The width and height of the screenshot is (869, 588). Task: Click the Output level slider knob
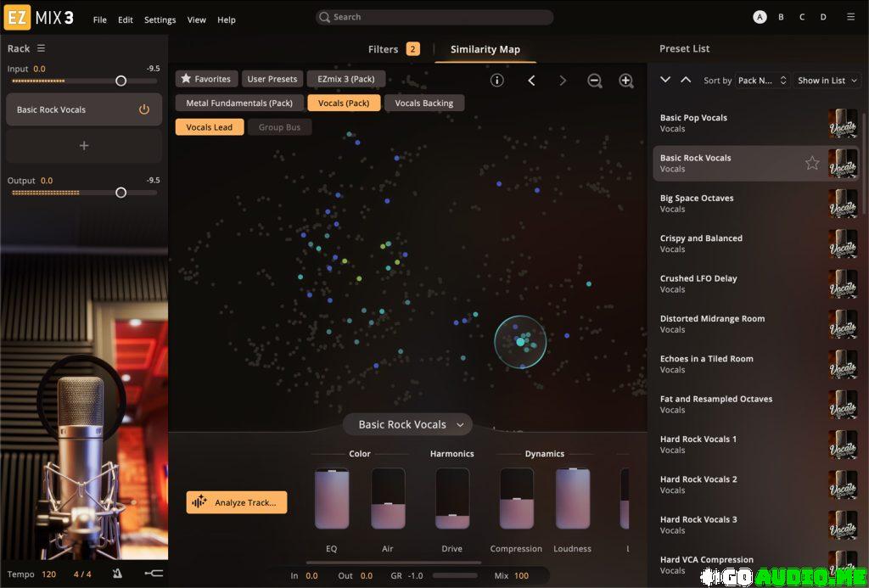121,193
